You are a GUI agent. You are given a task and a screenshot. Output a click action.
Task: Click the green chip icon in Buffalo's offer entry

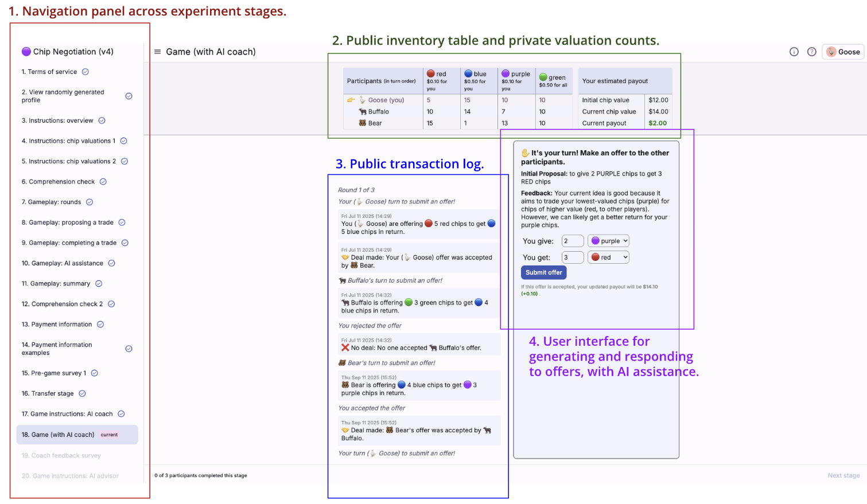[x=409, y=303]
